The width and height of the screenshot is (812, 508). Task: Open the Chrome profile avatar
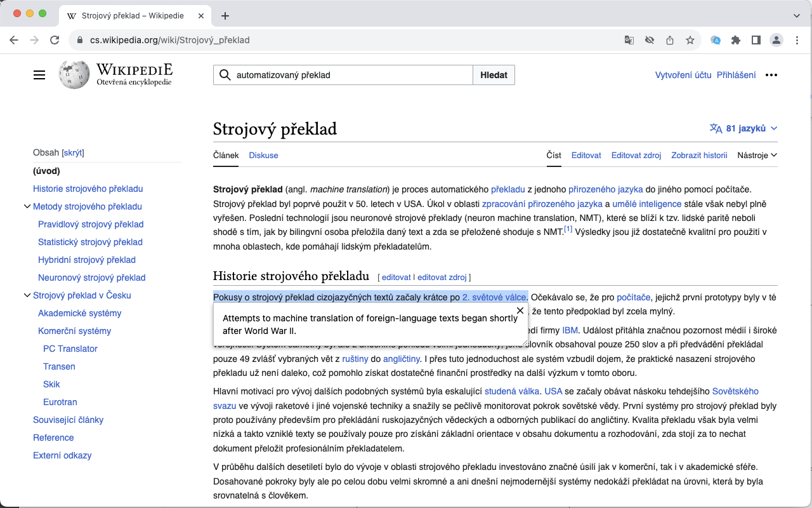click(776, 39)
